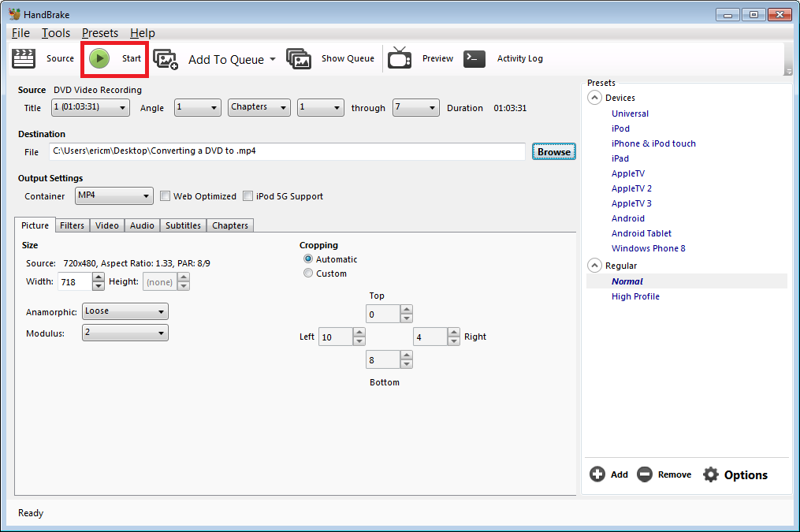Select the iPod preset
The image size is (800, 532).
click(620, 128)
